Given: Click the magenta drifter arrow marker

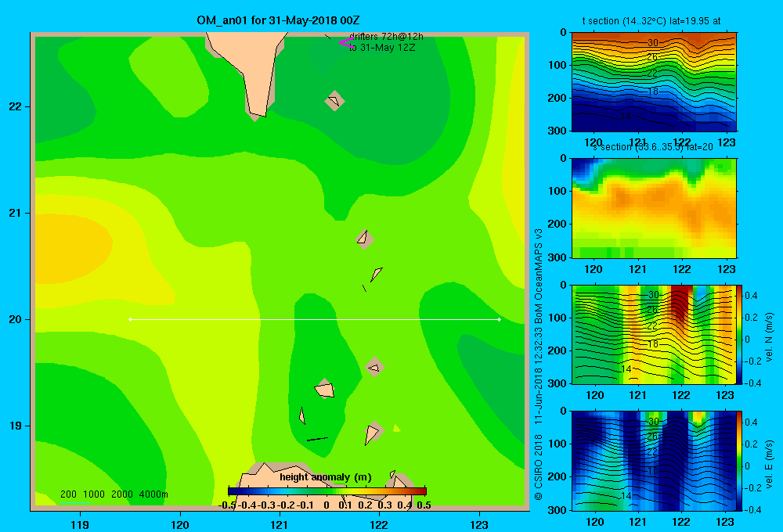Looking at the screenshot, I should click(345, 43).
